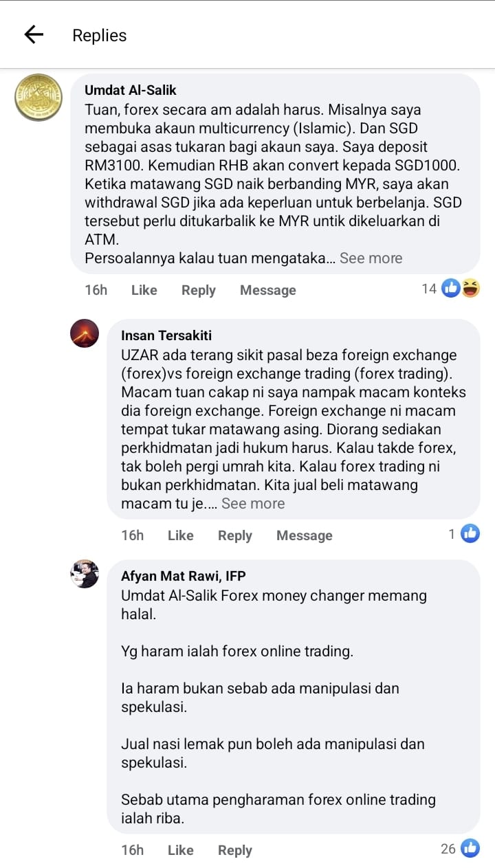Reply to Afyan Mat Rawi's comment
Viewport: 495px width, 868px height.
click(x=234, y=850)
